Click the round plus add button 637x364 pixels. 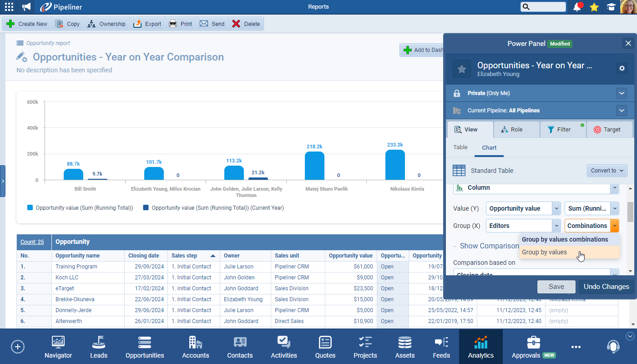(17, 346)
